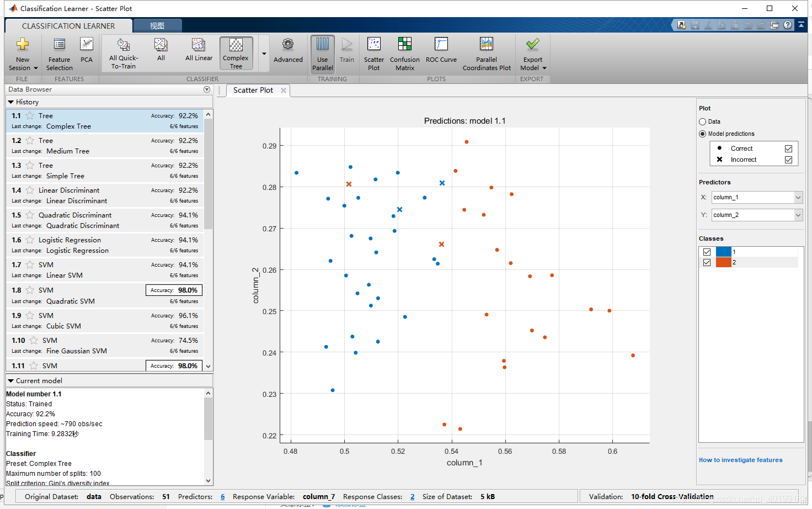Select model 1.8 Quadratic SVM in History
Screen dimensions: 812x509
click(83, 295)
